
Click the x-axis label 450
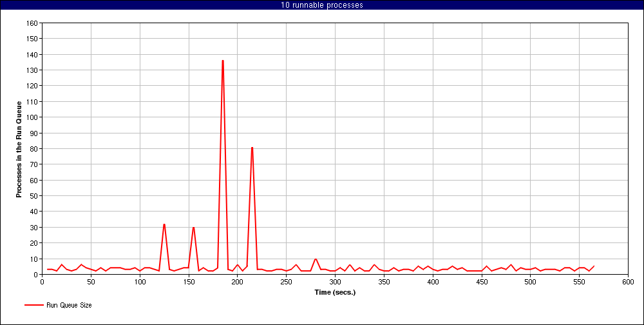(482, 282)
